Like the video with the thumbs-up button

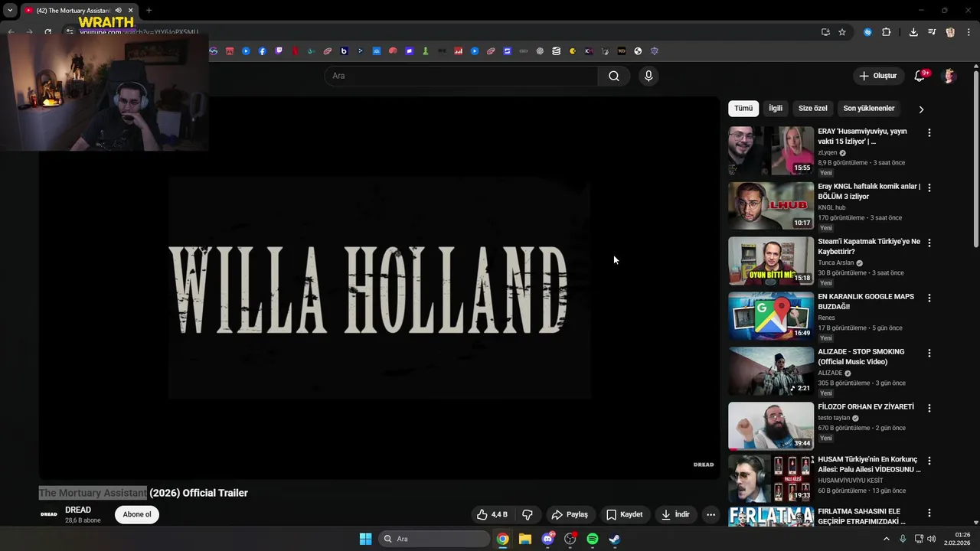492,514
